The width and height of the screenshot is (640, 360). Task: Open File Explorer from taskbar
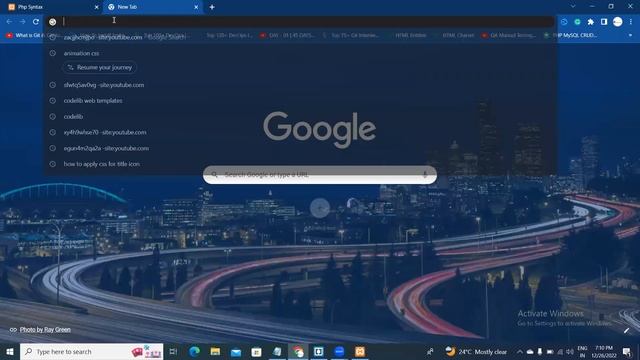pos(215,351)
